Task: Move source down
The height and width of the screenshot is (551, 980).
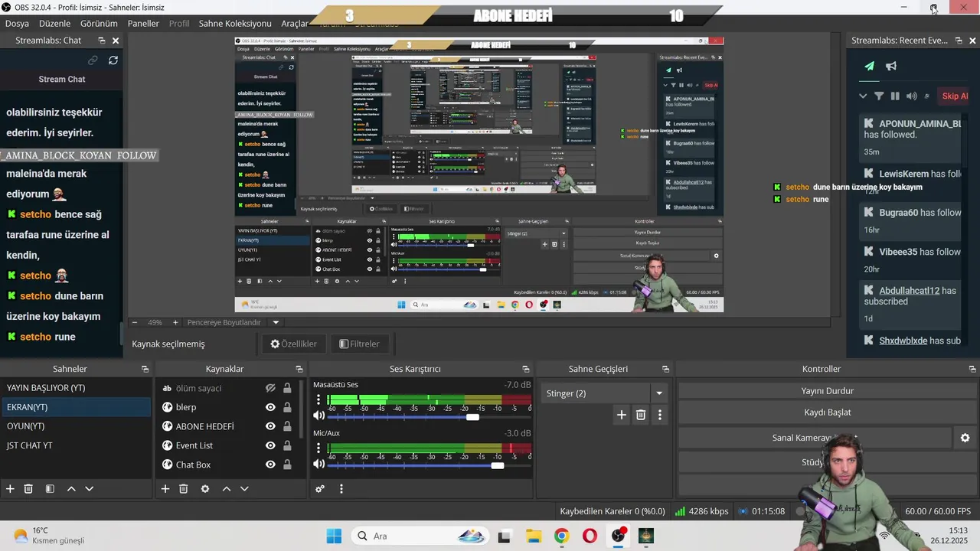Action: pos(245,489)
